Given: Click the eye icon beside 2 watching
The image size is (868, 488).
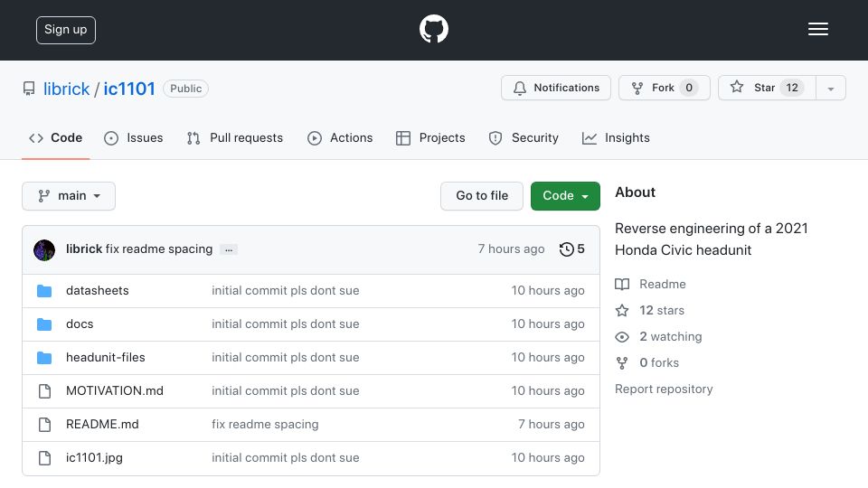Looking at the screenshot, I should 622,337.
